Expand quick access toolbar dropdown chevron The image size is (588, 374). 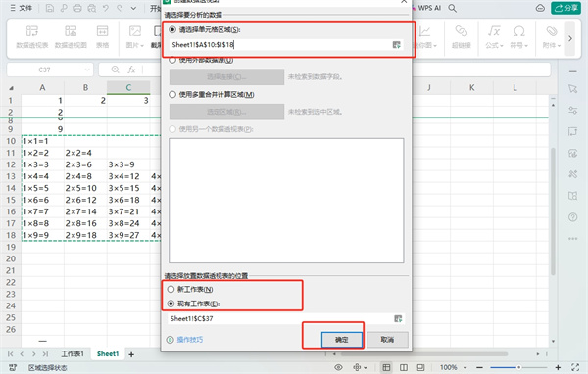(133, 8)
